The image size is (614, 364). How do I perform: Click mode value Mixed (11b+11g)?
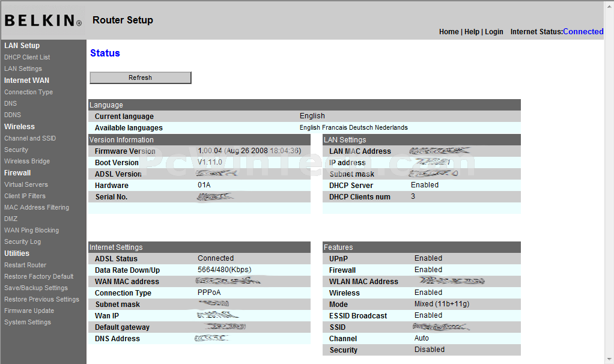coord(442,304)
